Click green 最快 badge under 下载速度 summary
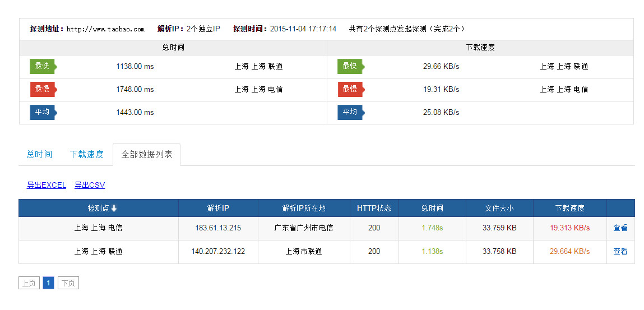The image size is (644, 310). point(350,66)
